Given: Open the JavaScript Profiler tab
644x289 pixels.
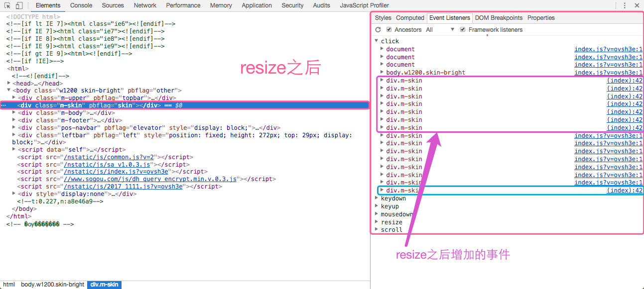Looking at the screenshot, I should pos(365,5).
